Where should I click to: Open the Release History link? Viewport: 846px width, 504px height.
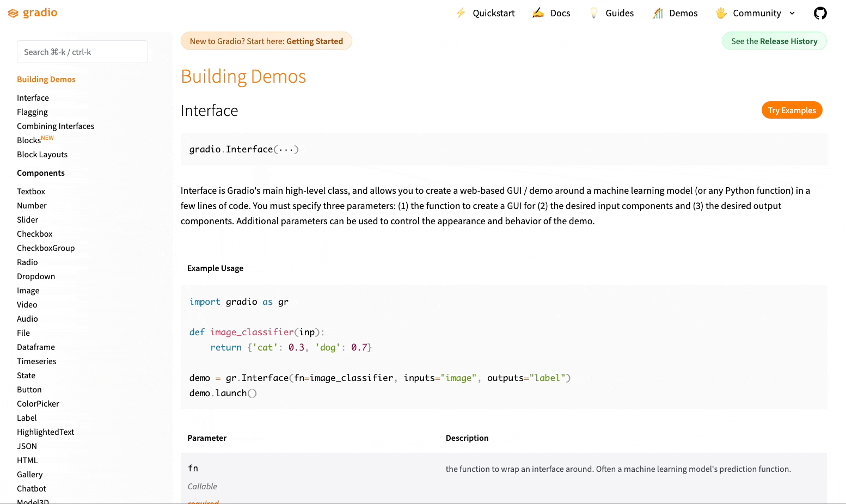click(788, 41)
